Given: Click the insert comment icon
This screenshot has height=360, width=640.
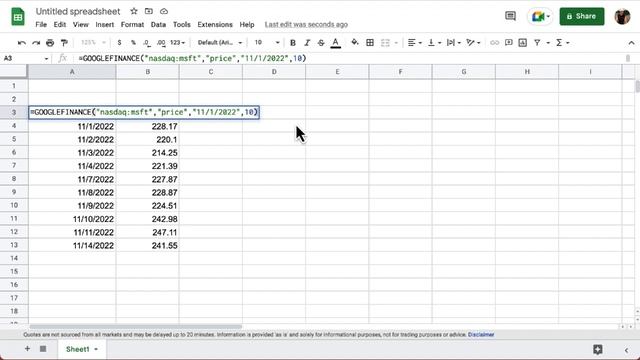Looking at the screenshot, I should tap(509, 42).
